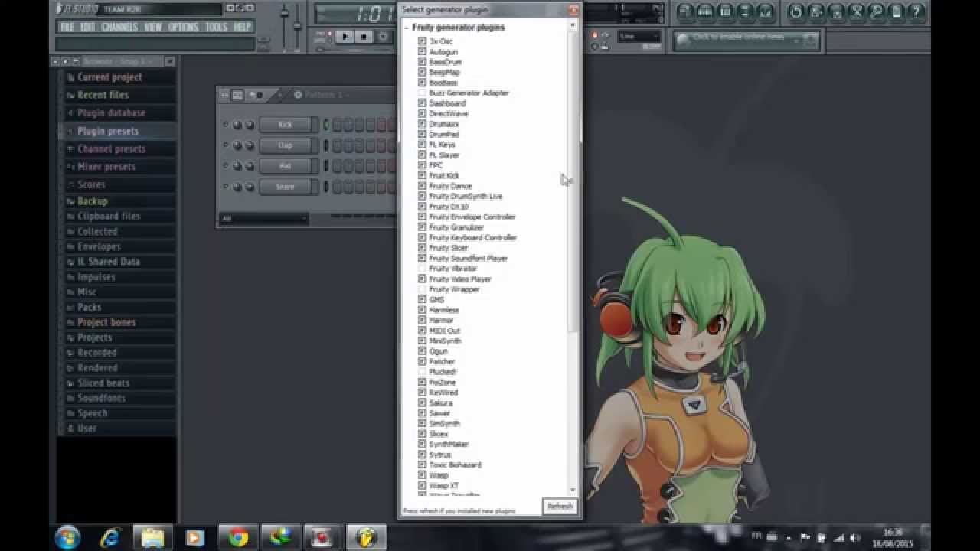This screenshot has height=551, width=980.
Task: Check the Buzz Generator Adapter checkbox
Action: [422, 93]
